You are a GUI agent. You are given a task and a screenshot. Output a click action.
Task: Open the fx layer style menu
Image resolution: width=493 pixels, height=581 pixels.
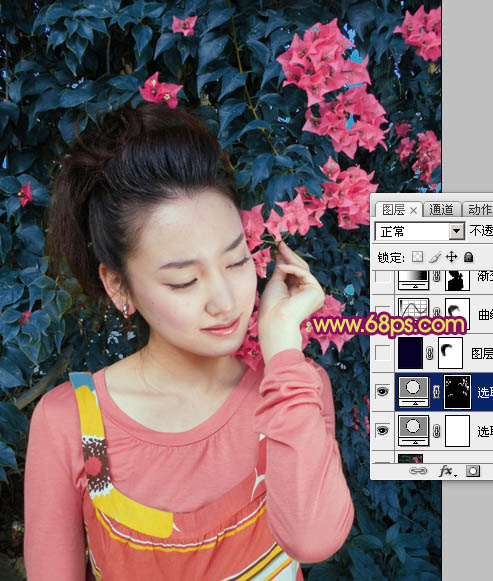click(447, 471)
